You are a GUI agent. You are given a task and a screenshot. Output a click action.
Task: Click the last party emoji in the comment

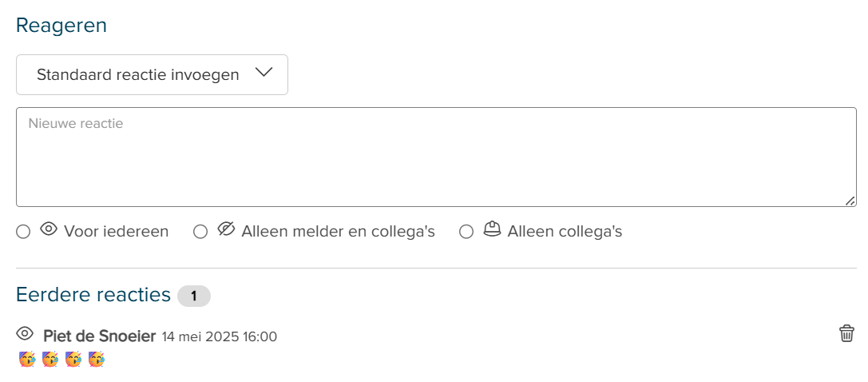(97, 360)
